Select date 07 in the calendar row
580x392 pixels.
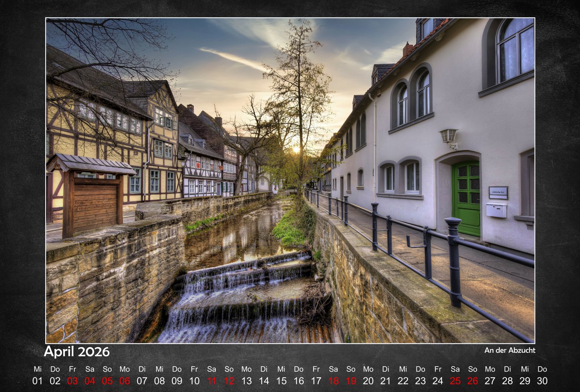[x=142, y=381]
